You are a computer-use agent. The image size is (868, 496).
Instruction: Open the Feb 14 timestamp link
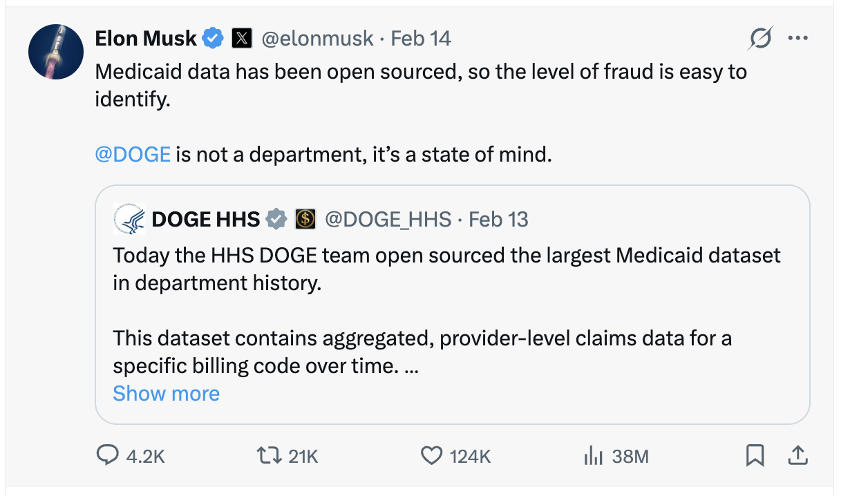pos(421,39)
